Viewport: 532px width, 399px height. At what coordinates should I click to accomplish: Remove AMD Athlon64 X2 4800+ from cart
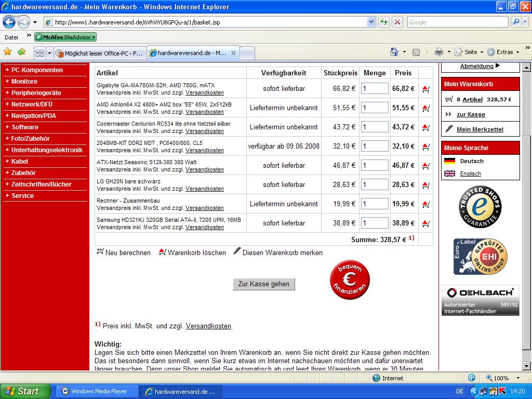click(426, 108)
